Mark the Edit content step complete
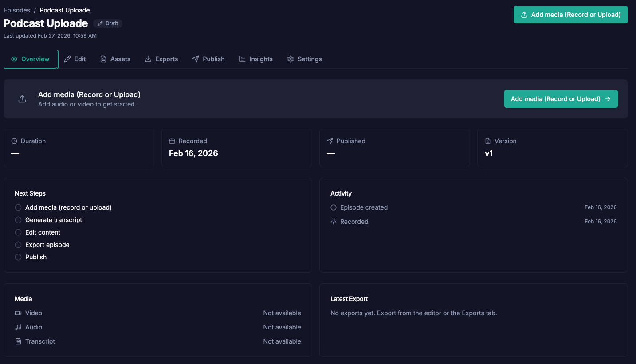Image resolution: width=636 pixels, height=364 pixels. pos(18,232)
